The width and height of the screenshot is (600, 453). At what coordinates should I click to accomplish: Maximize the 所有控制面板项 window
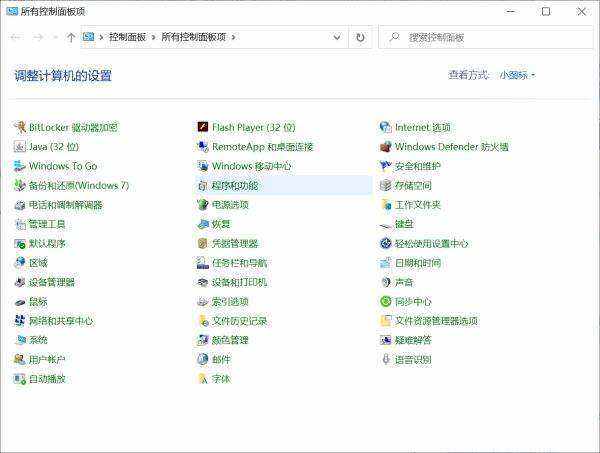click(x=546, y=11)
